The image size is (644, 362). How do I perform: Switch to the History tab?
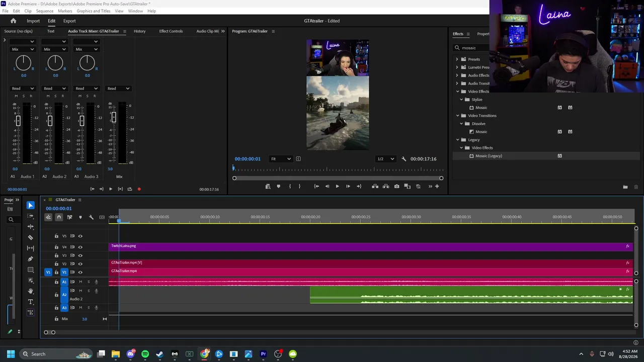point(140,31)
